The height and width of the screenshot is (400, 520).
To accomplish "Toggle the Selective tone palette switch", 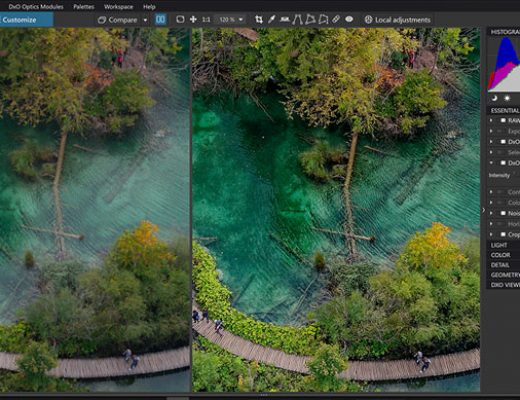I will coord(500,152).
